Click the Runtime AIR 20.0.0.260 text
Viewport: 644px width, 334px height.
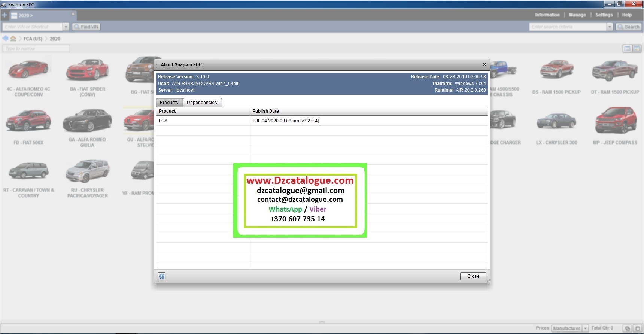pos(460,90)
